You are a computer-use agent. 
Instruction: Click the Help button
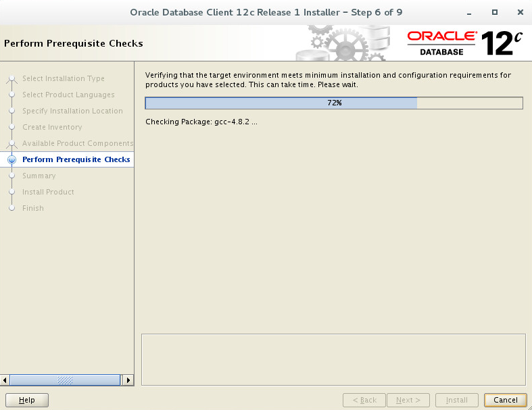[x=27, y=400]
